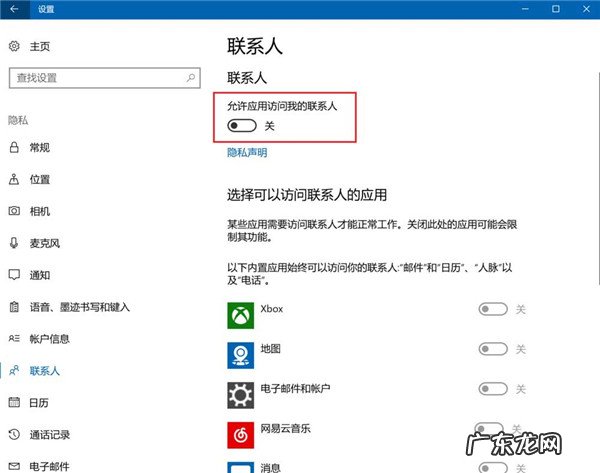Go back using the title bar arrow
The height and width of the screenshot is (473, 600).
15,9
